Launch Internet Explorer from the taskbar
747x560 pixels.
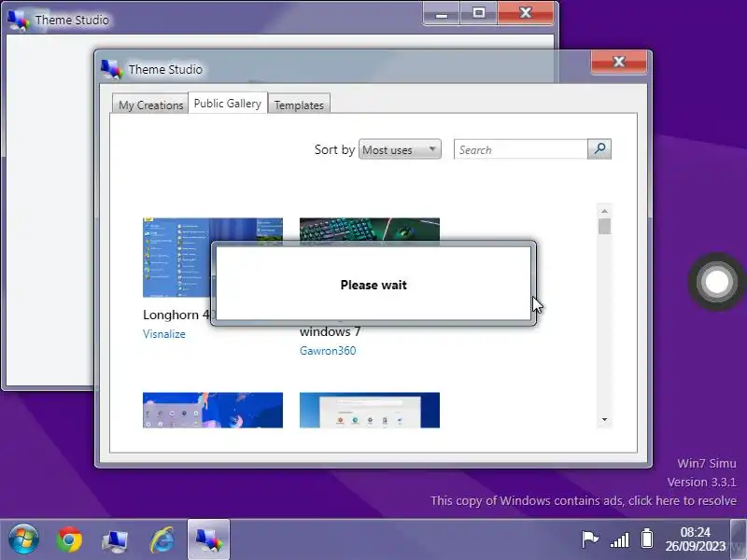162,539
